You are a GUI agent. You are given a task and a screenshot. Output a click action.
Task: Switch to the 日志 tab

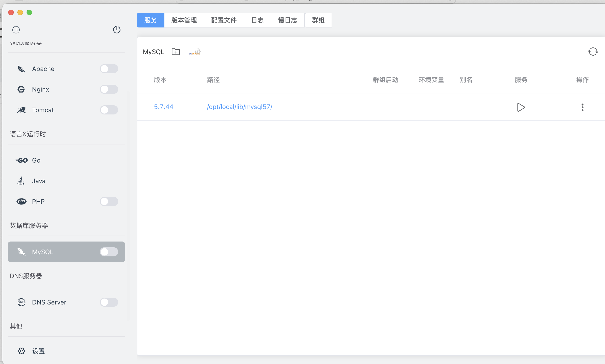coord(257,20)
